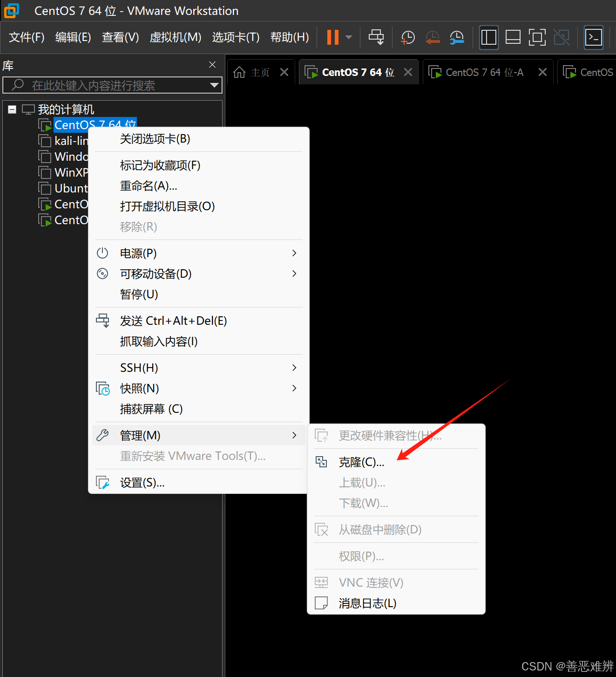Toggle the library sidebar view icon
The image size is (616, 677).
[488, 37]
